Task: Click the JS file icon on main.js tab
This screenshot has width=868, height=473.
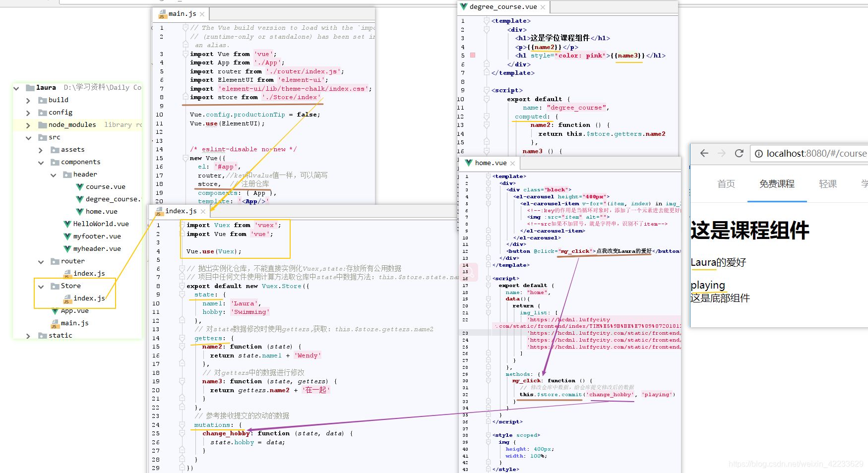Action: pyautogui.click(x=162, y=14)
